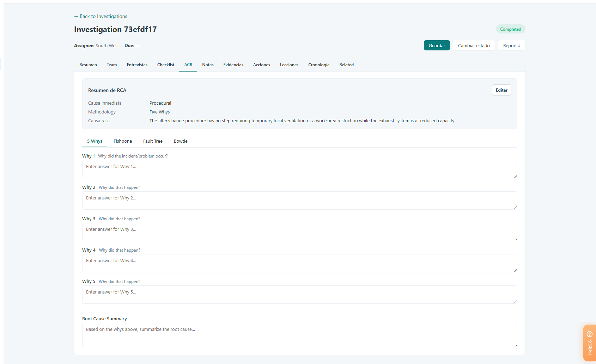Switch to the Acciones tab
596x364 pixels.
pyautogui.click(x=262, y=65)
